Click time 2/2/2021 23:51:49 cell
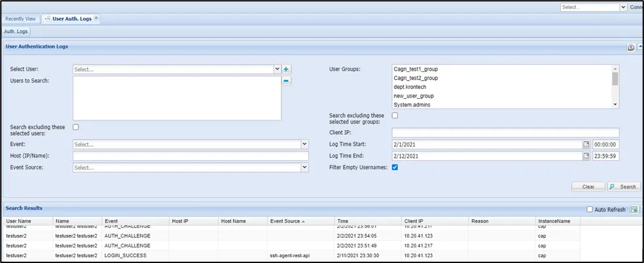 [368, 245]
